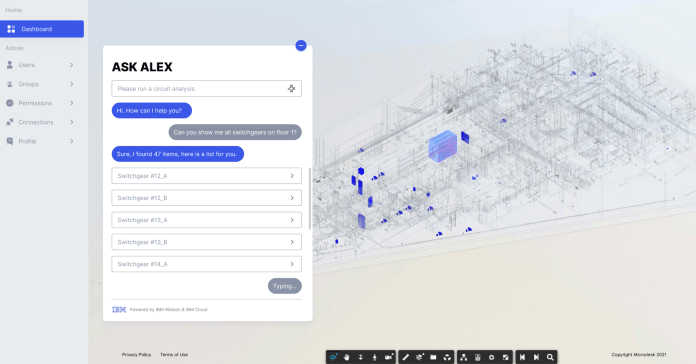Expand the Switchgear #12_A list item

(206, 176)
